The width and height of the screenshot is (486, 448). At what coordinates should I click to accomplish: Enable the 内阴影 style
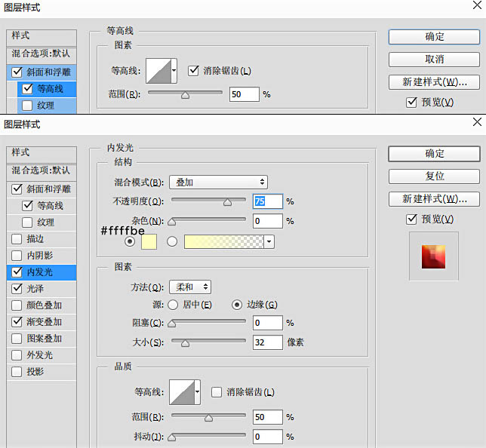[x=17, y=255]
